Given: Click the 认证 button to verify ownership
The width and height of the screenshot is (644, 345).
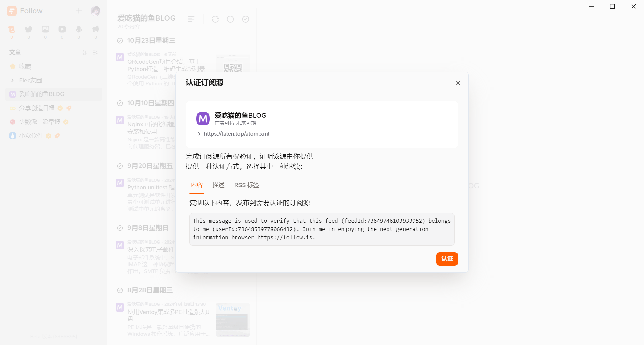Looking at the screenshot, I should (x=447, y=259).
